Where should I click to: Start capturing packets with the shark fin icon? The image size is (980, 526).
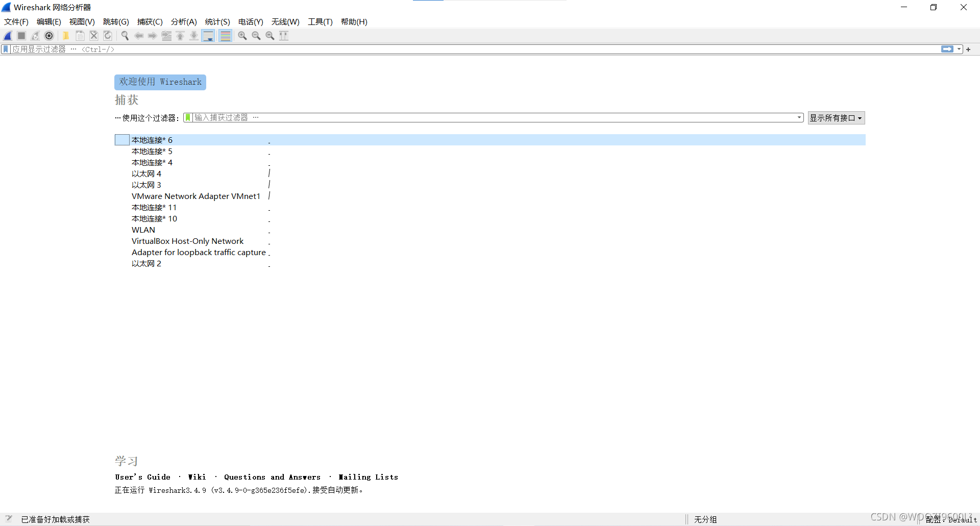[8, 36]
